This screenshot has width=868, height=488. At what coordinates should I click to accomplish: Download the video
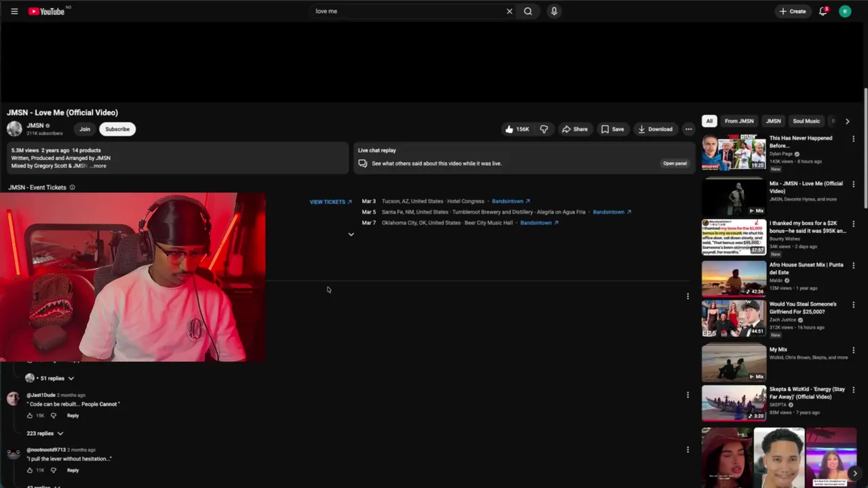click(655, 129)
